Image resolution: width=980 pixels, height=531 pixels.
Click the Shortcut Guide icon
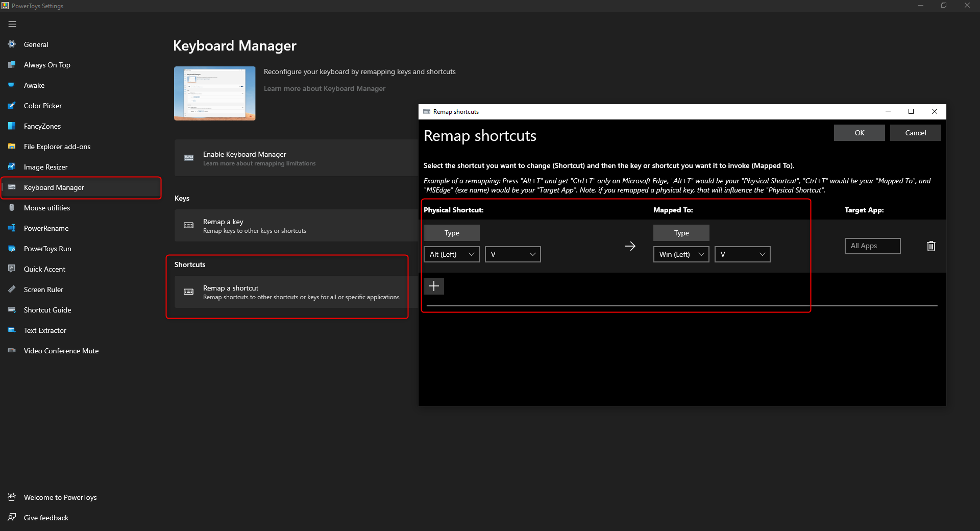[12, 310]
